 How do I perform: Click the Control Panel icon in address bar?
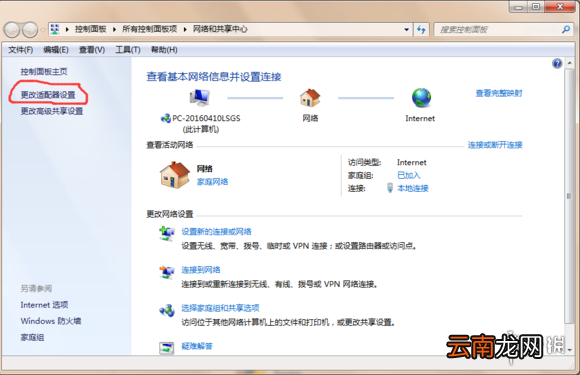55,29
